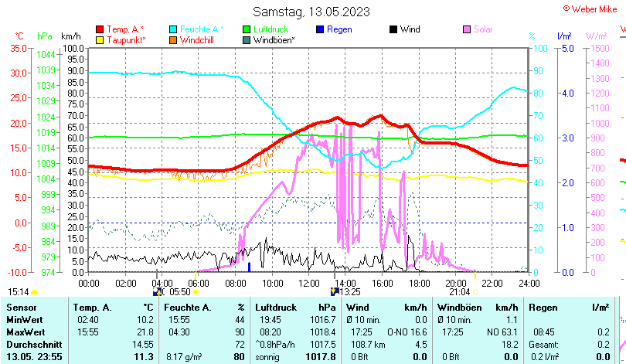Click the Temp. A.* legend label
626x364 pixels.
point(125,29)
